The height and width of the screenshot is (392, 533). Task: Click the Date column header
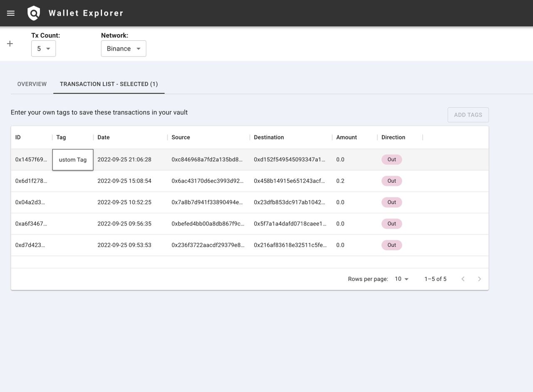[103, 137]
